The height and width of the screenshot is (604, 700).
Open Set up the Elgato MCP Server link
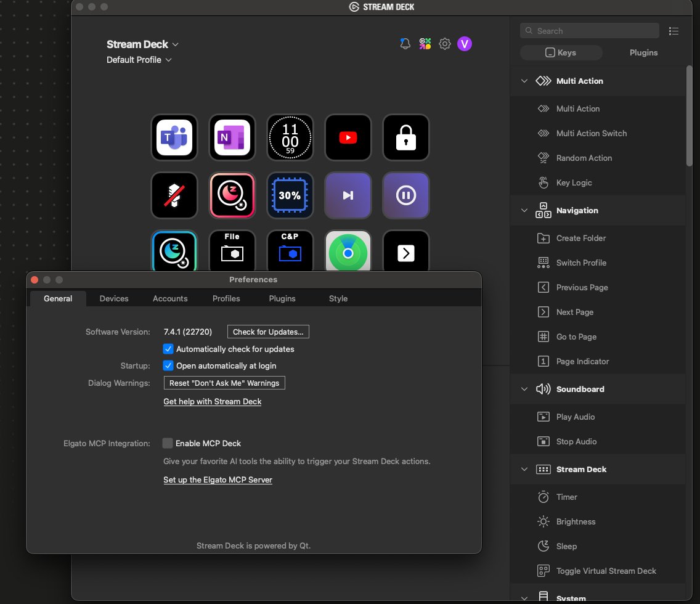pyautogui.click(x=218, y=480)
